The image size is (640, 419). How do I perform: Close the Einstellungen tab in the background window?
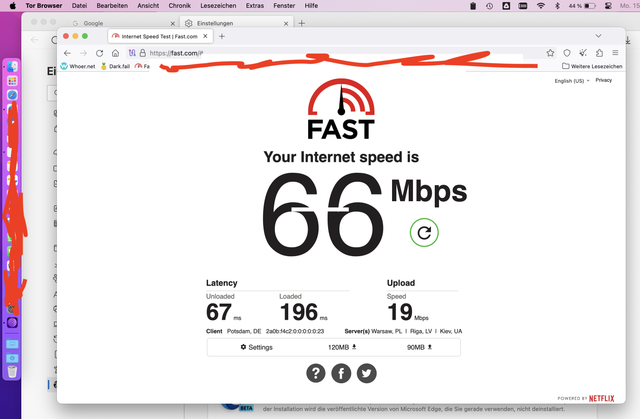[x=286, y=23]
